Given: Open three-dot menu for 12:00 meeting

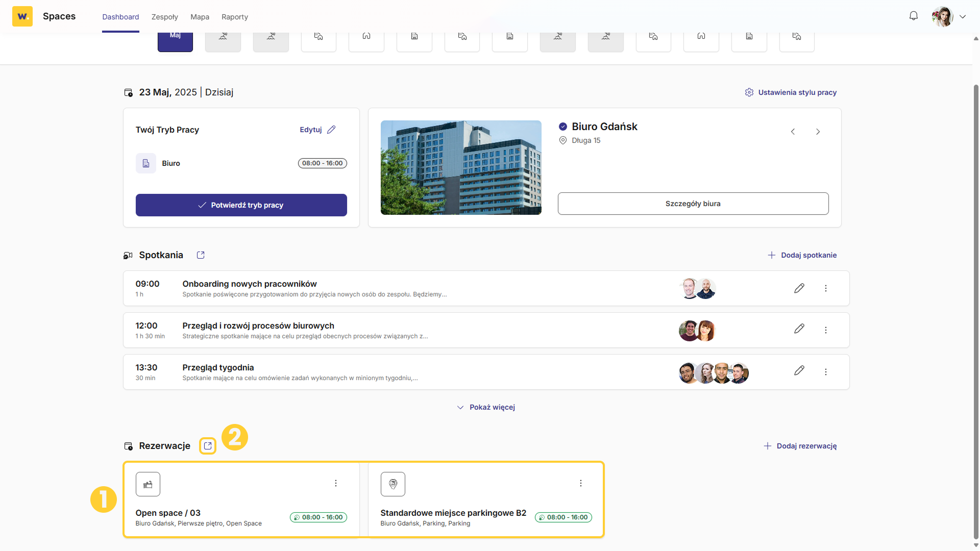Looking at the screenshot, I should point(826,330).
